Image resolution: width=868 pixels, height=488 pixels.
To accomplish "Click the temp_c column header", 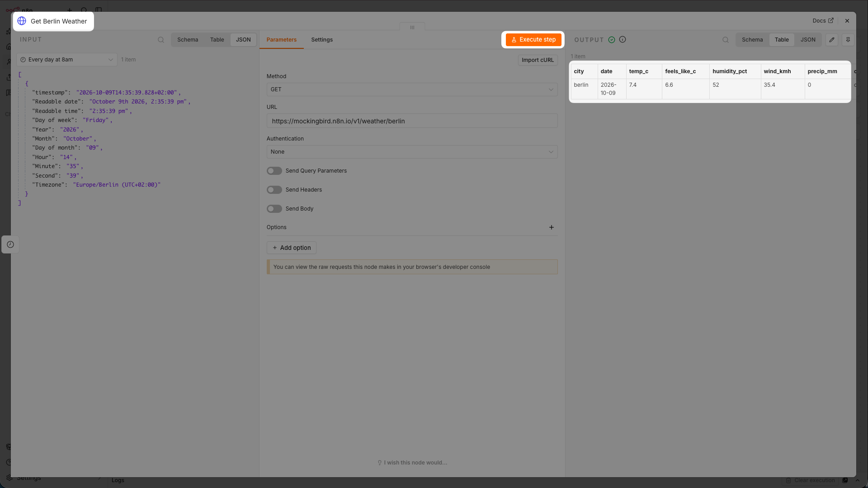I will (644, 71).
